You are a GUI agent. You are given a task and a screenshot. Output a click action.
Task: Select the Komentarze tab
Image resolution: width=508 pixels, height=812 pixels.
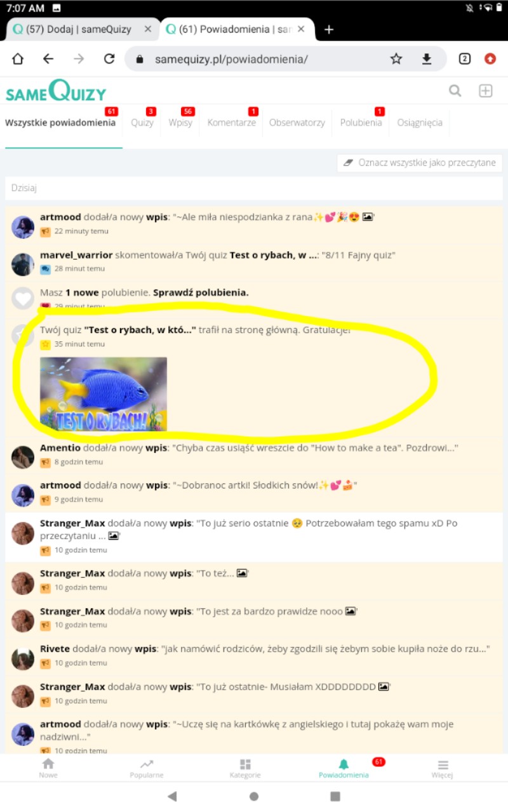coord(232,122)
